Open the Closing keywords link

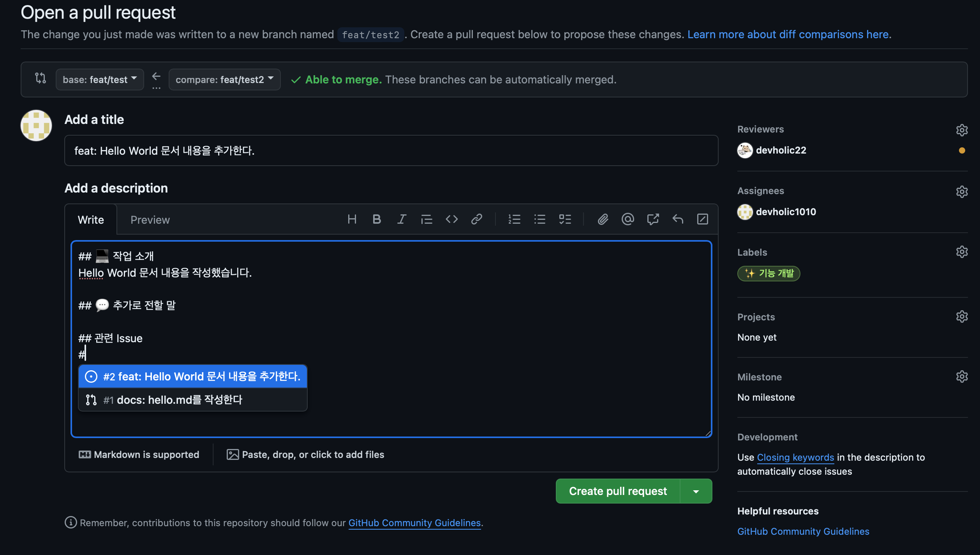[x=795, y=457]
